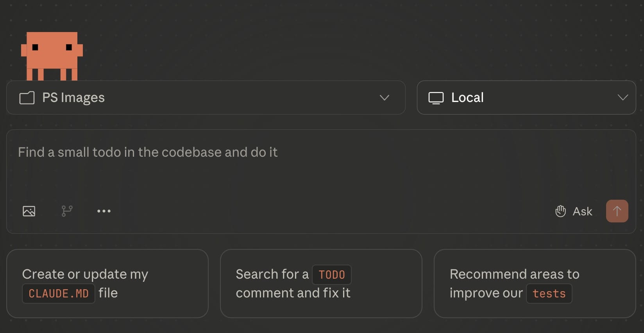This screenshot has height=333, width=644.
Task: Expand the chevron in the Local selector
Action: pos(623,98)
